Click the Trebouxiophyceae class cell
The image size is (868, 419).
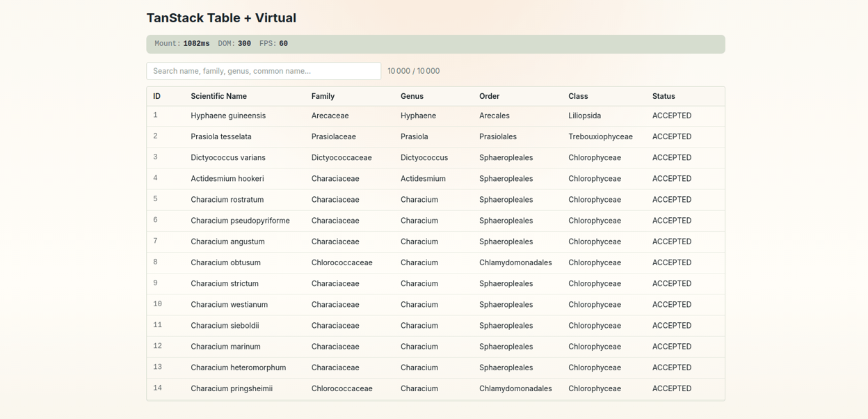click(600, 136)
